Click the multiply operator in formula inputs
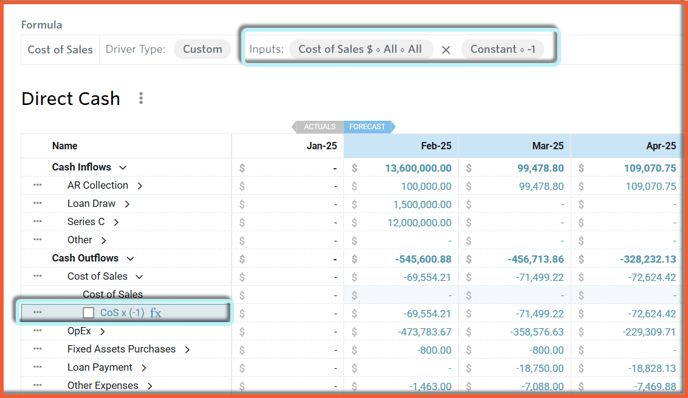This screenshot has width=688, height=398. (x=446, y=50)
